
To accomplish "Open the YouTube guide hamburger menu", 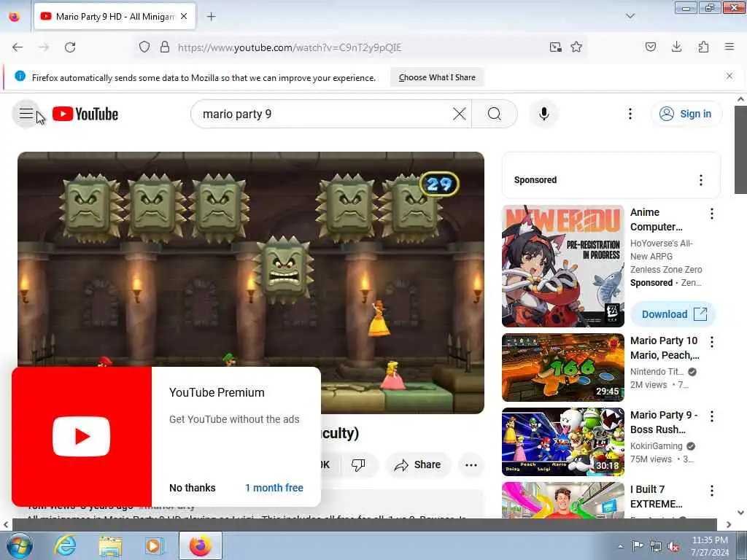I will coord(26,114).
